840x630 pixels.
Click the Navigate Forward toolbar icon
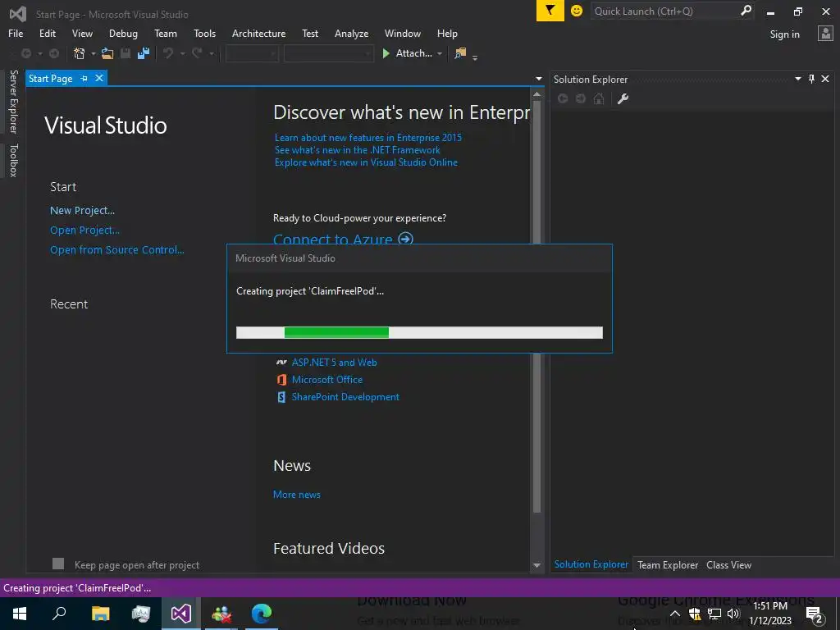tap(54, 53)
